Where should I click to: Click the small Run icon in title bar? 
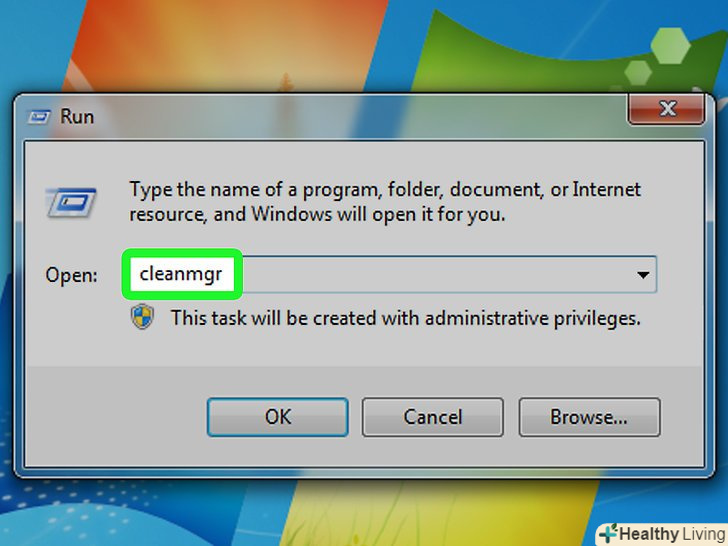click(39, 116)
